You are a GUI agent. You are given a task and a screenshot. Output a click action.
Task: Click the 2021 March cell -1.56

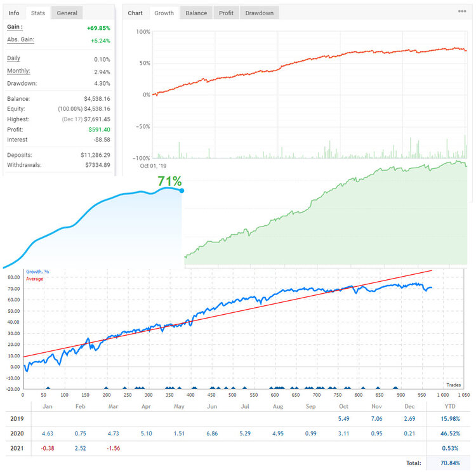coord(113,448)
